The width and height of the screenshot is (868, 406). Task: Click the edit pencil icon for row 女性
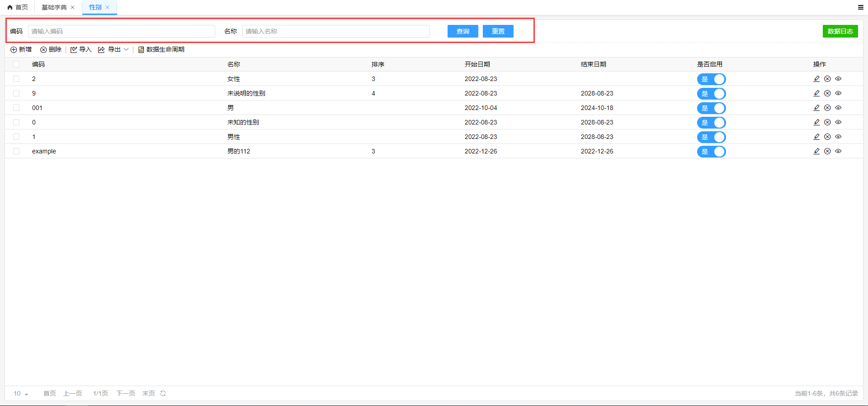point(816,79)
